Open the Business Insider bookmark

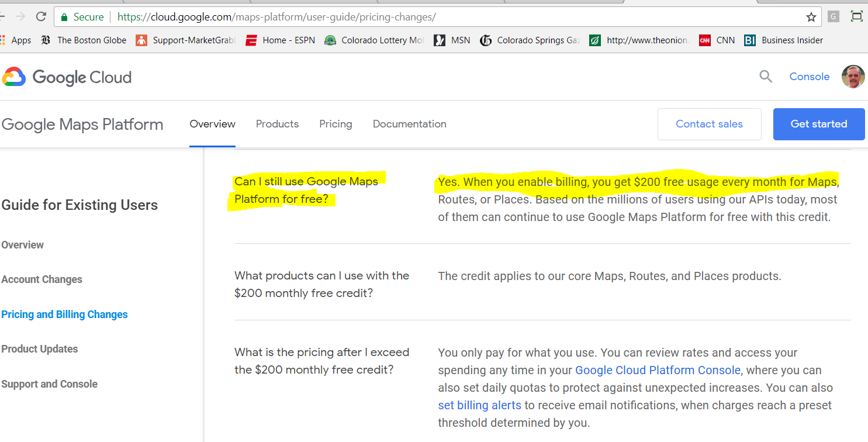click(x=784, y=40)
